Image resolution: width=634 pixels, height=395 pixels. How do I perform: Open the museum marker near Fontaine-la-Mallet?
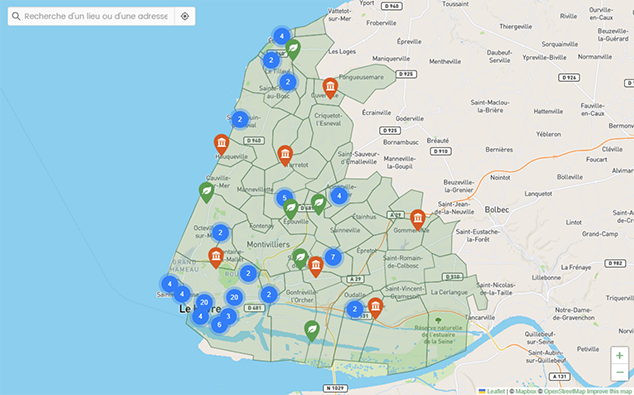tap(216, 258)
